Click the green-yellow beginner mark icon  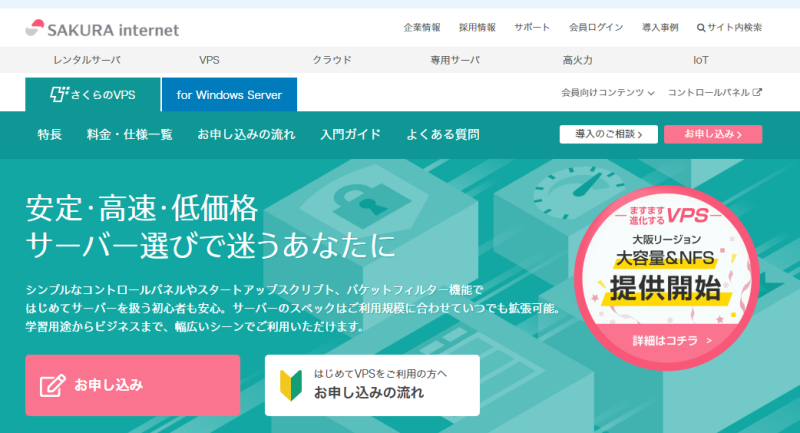pyautogui.click(x=291, y=385)
